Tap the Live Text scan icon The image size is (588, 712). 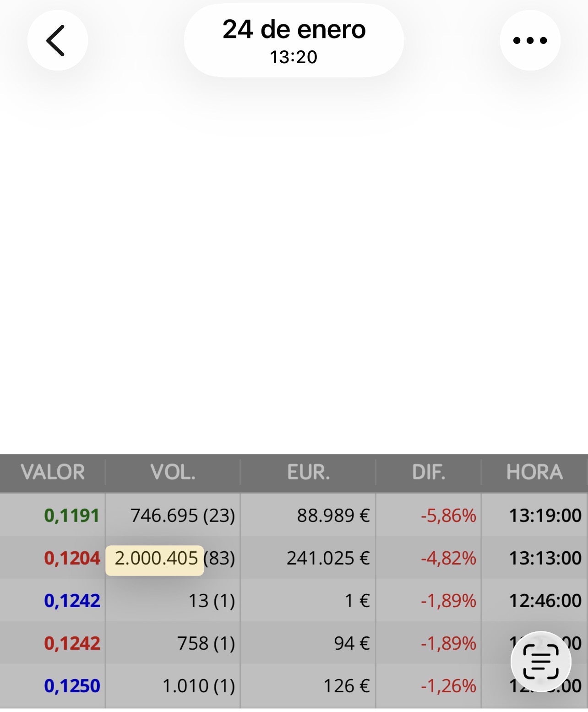[x=540, y=661]
